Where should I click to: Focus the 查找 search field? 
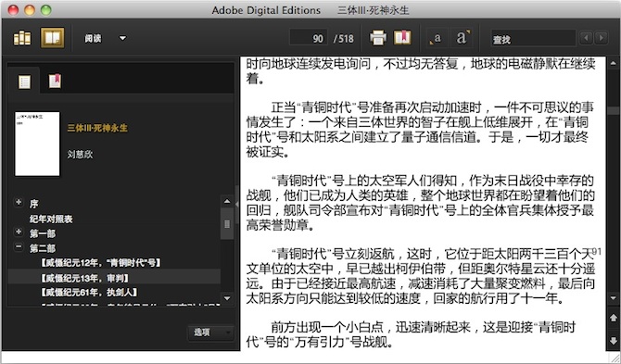coord(533,39)
